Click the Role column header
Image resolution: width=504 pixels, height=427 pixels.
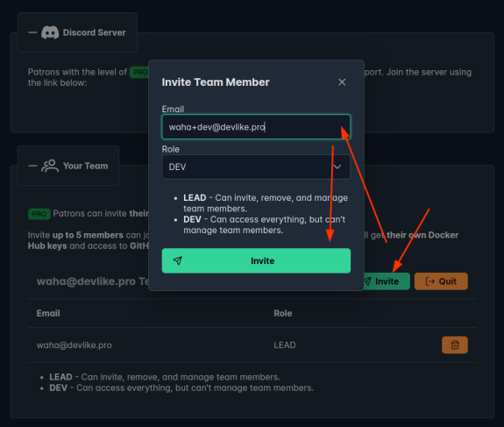pyautogui.click(x=283, y=313)
